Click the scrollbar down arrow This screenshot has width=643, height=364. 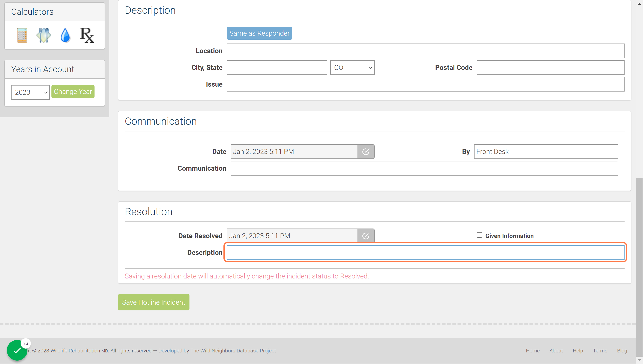(639, 360)
